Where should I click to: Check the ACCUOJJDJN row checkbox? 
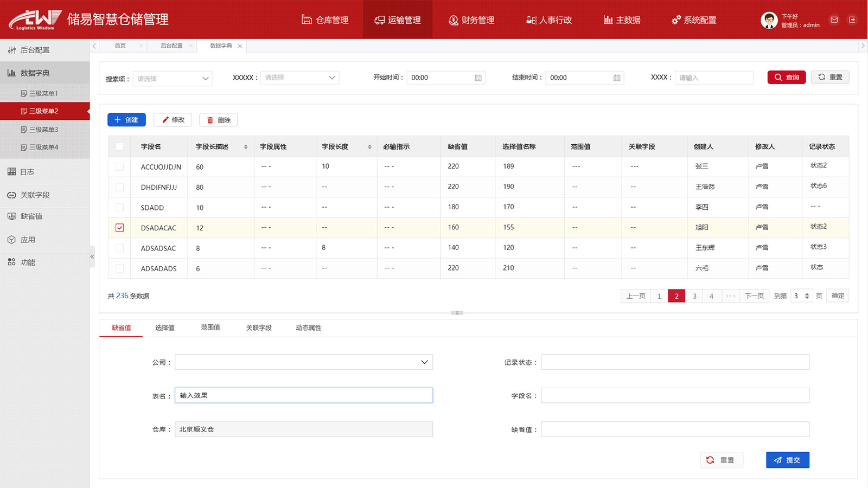point(120,167)
